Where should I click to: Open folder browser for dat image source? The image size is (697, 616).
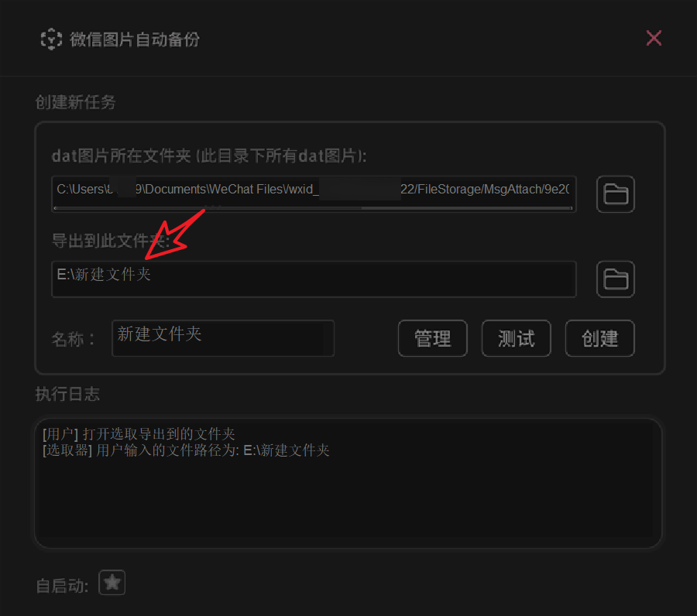(x=615, y=194)
